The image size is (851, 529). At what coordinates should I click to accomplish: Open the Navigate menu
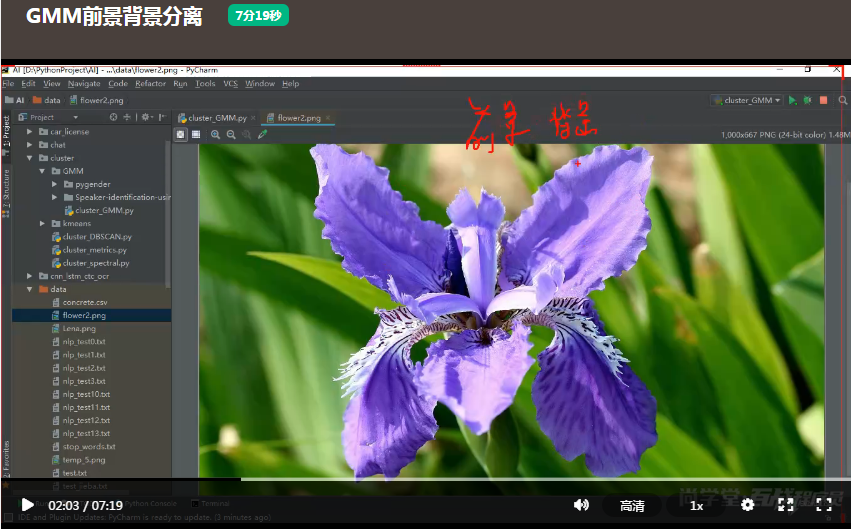click(84, 84)
